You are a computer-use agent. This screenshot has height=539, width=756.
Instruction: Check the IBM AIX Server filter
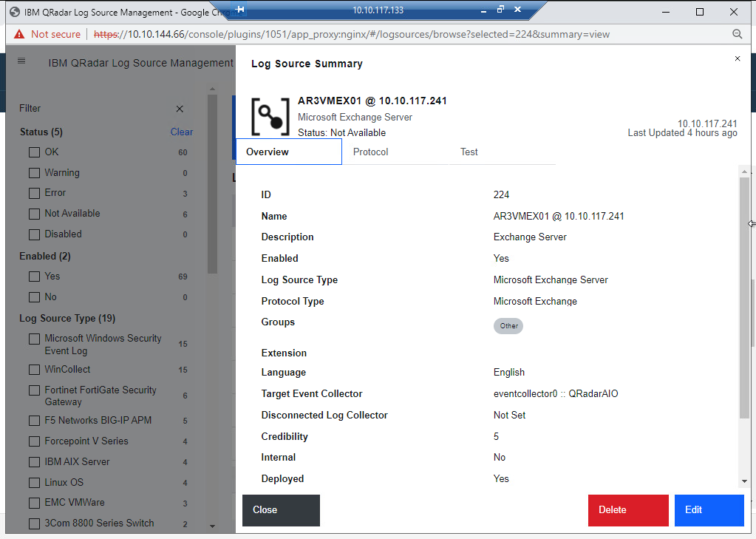tap(34, 462)
